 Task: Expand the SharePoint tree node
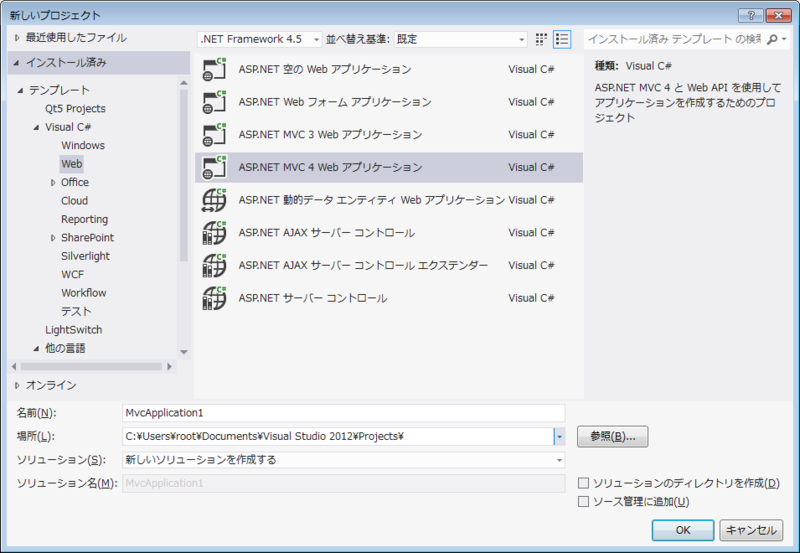(53, 238)
